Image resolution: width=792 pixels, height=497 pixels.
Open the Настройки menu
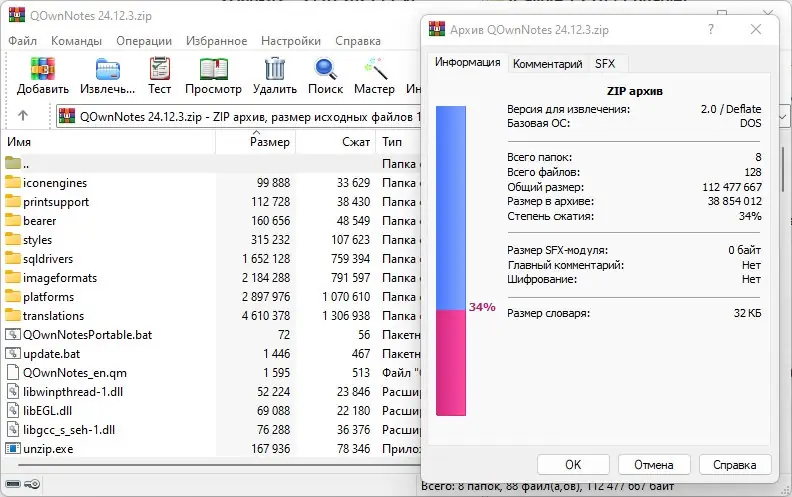(x=291, y=41)
